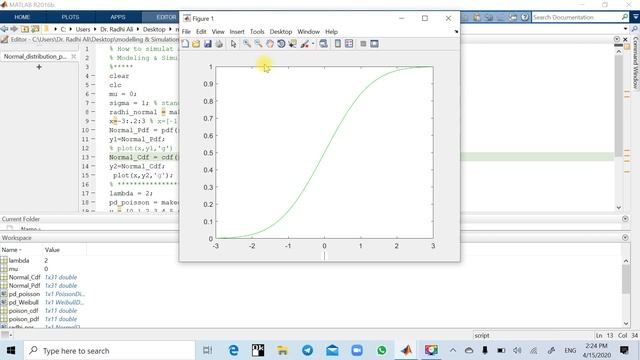Click the dock figure arrow in Figure 1
The width and height of the screenshot is (640, 360).
(456, 31)
